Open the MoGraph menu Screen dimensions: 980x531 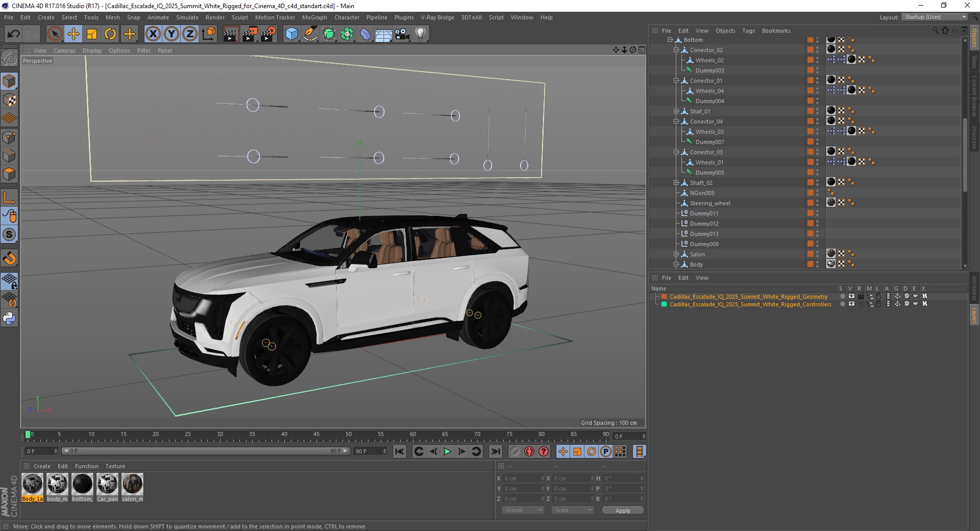point(314,17)
